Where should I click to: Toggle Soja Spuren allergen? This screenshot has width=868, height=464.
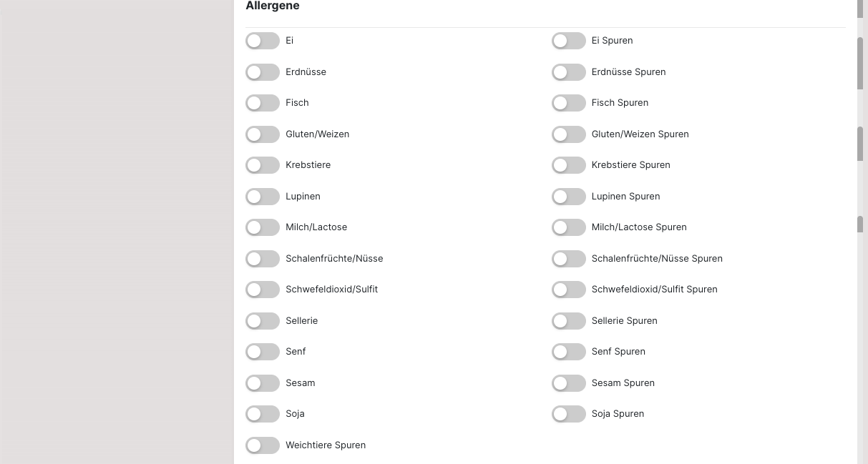pyautogui.click(x=569, y=414)
